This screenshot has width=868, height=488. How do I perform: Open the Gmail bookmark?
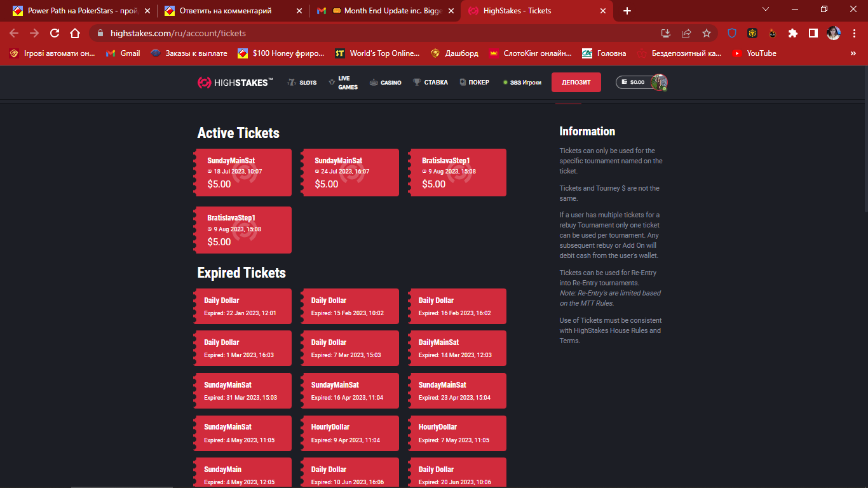click(123, 53)
